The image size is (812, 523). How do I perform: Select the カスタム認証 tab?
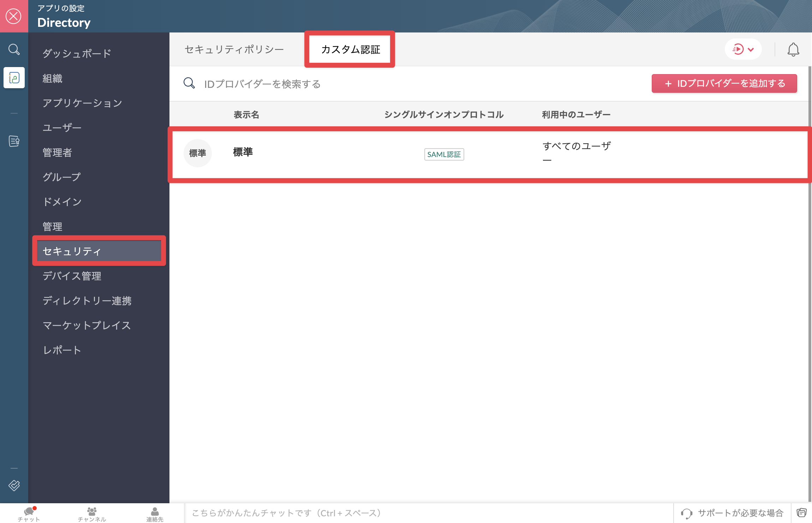click(x=350, y=49)
